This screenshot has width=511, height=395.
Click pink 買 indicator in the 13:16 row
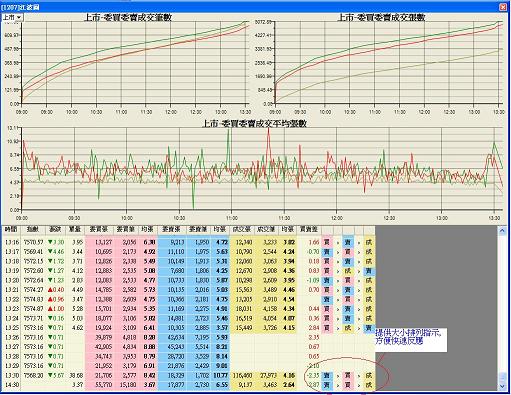click(x=326, y=242)
